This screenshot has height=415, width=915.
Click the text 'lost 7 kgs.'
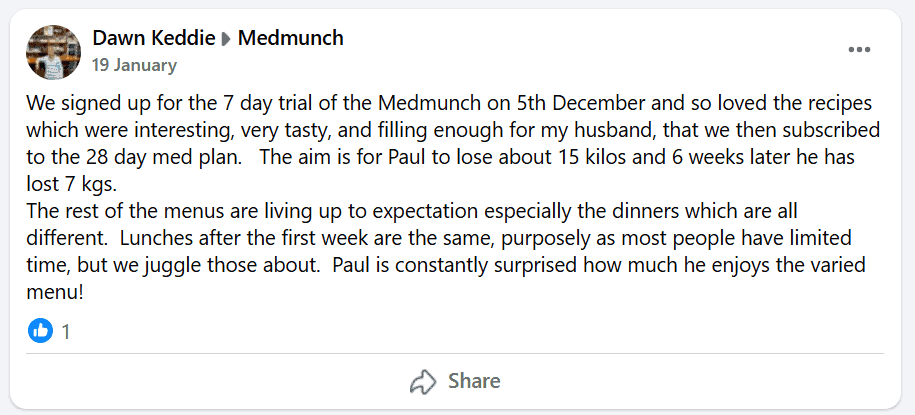(x=72, y=185)
